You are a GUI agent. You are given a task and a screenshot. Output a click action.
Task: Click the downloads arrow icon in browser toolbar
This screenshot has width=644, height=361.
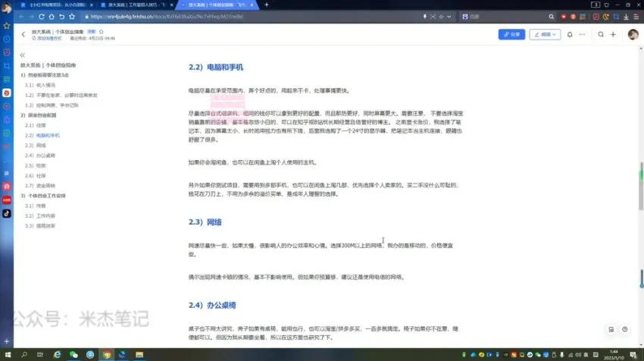(x=626, y=17)
